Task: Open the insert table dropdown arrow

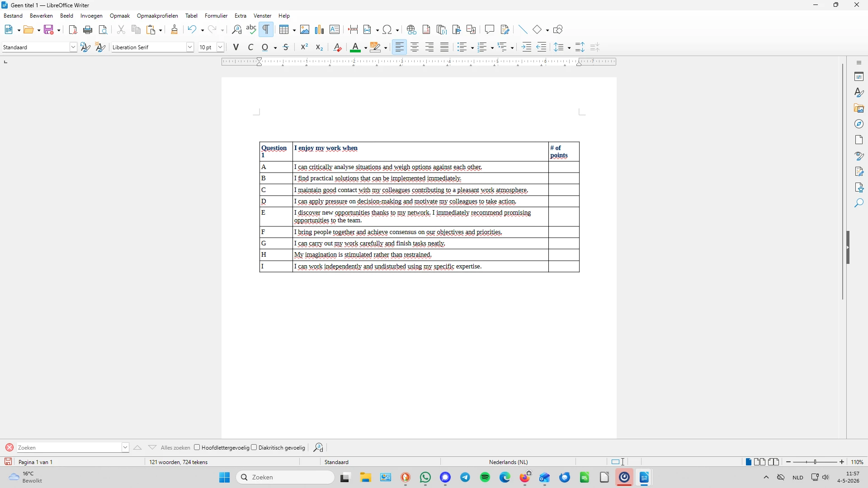Action: point(294,30)
